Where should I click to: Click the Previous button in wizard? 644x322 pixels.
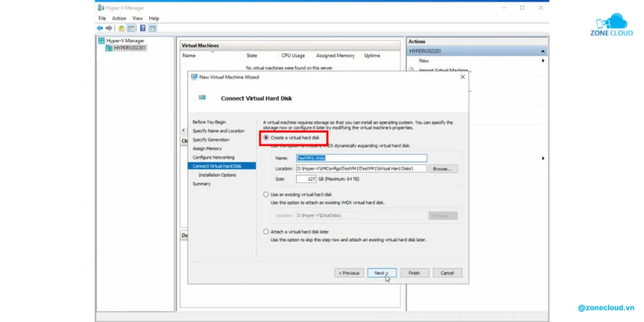tap(349, 273)
